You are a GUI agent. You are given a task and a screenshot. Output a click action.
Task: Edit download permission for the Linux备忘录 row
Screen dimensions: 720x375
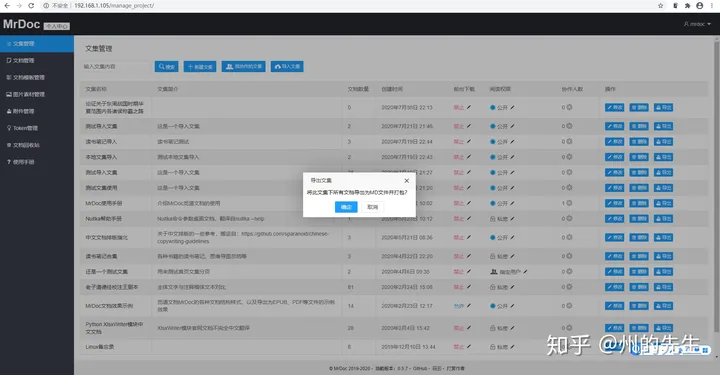point(469,347)
